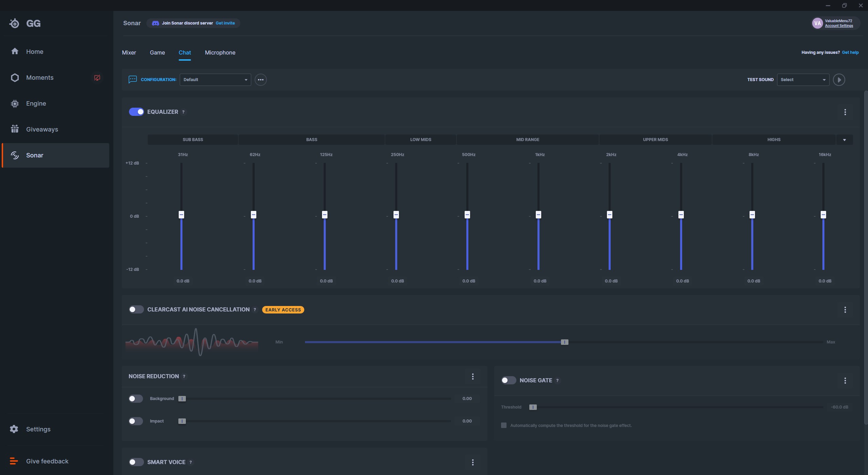Image resolution: width=868 pixels, height=475 pixels.
Task: Click the Get invite link
Action: pos(225,23)
